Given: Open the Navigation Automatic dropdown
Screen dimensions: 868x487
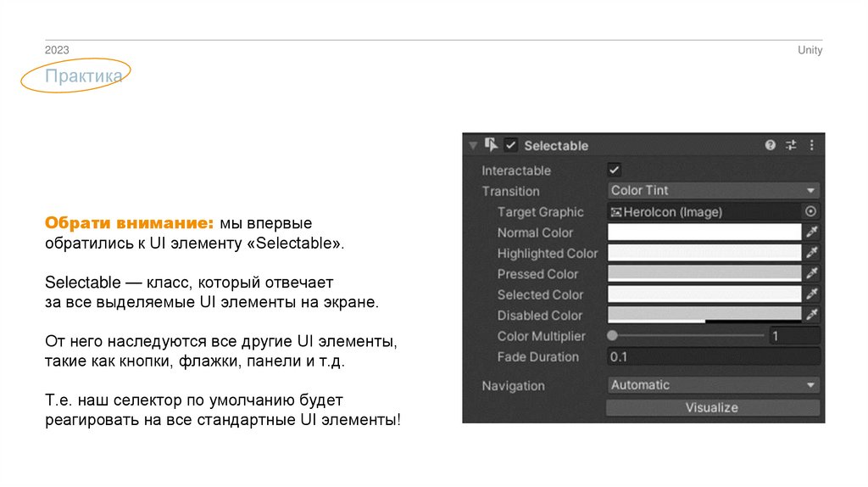Looking at the screenshot, I should 713,385.
